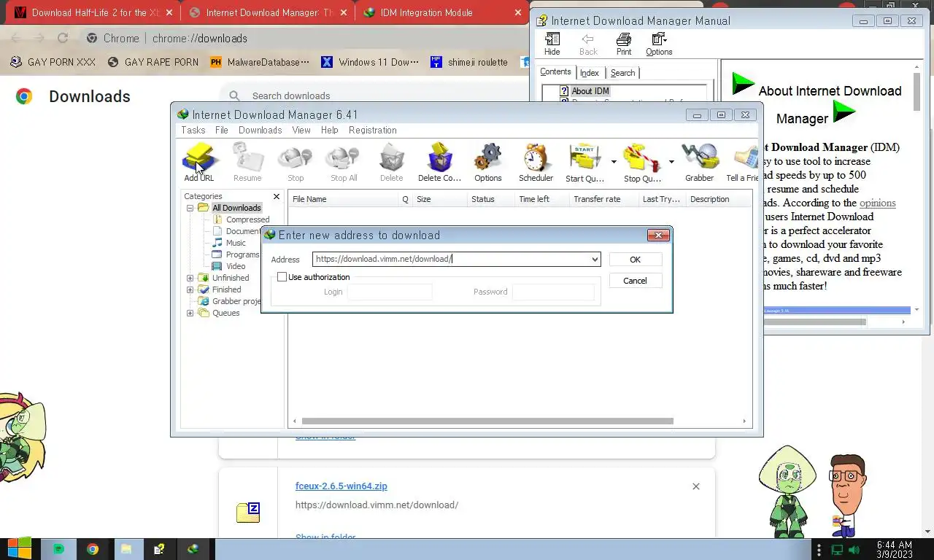The height and width of the screenshot is (560, 934).
Task: Open the shimeji roulette bookmark
Action: [x=469, y=62]
